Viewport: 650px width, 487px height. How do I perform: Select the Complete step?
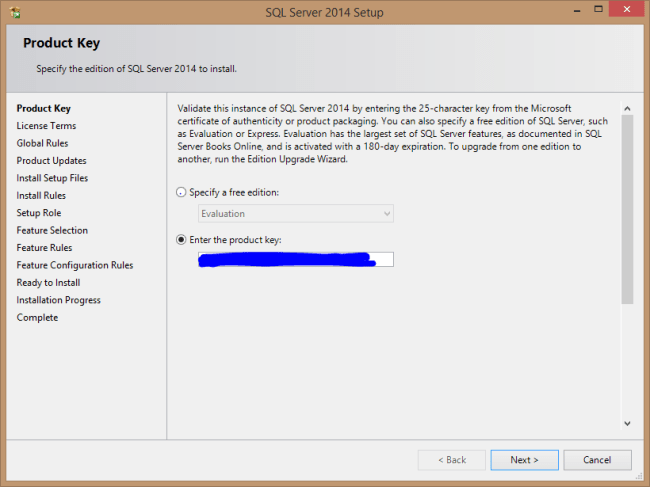37,317
